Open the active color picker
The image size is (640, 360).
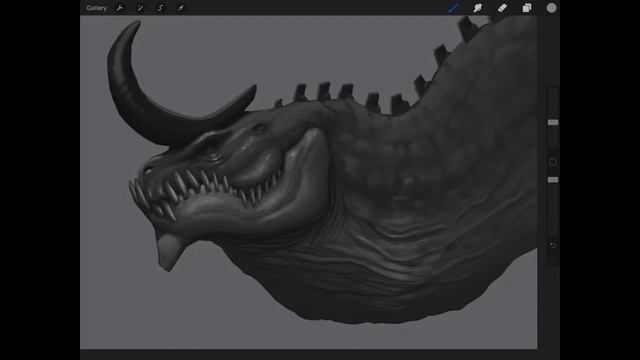pos(551,8)
